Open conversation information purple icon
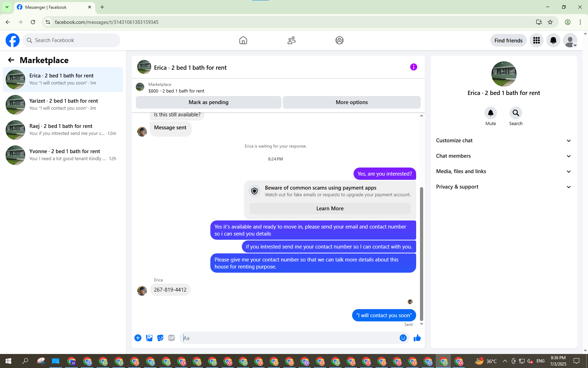 tap(414, 67)
